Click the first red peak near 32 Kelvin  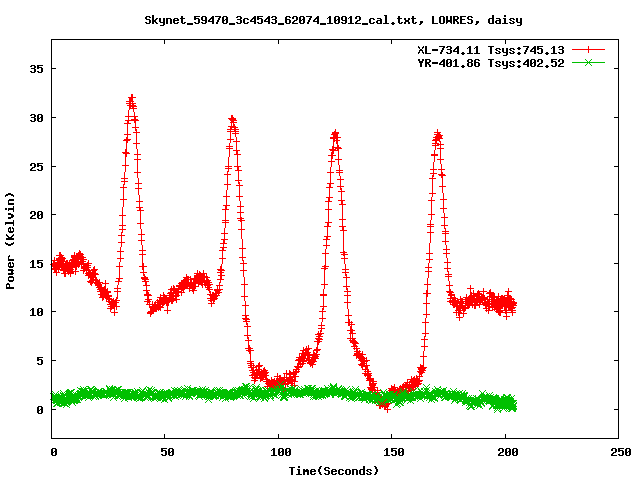tap(131, 99)
